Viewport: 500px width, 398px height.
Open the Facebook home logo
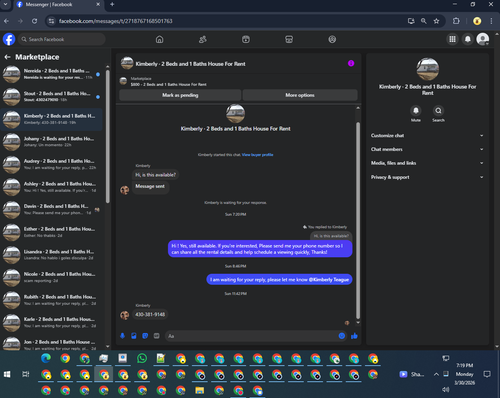[x=9, y=39]
